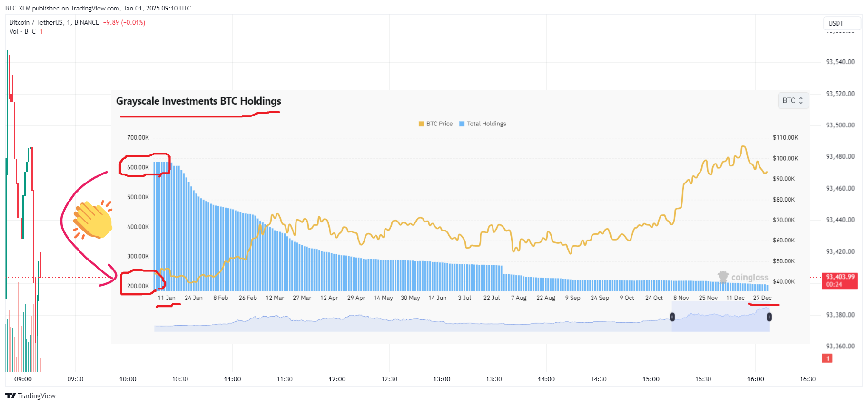Click the 93,480.00 price scale value
Image resolution: width=868 pixels, height=405 pixels.
click(x=840, y=157)
